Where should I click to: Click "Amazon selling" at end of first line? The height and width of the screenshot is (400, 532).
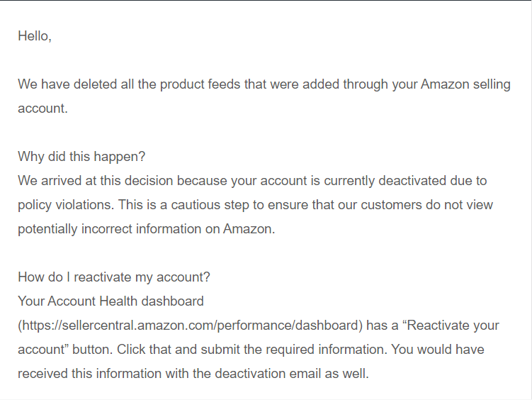tap(465, 84)
